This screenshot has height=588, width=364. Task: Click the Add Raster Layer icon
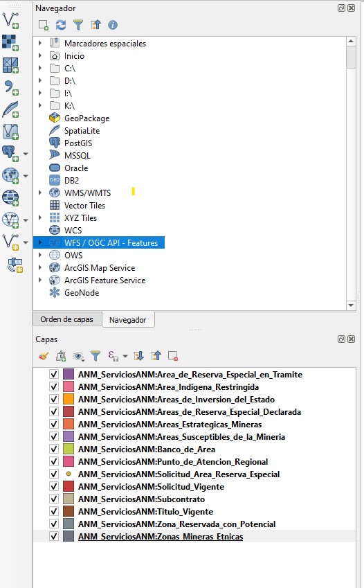(10, 43)
